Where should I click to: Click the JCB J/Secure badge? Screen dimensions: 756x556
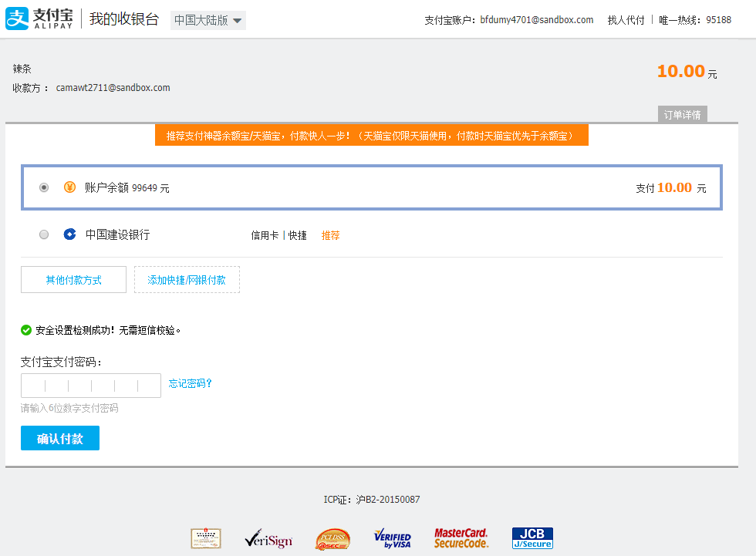point(532,538)
